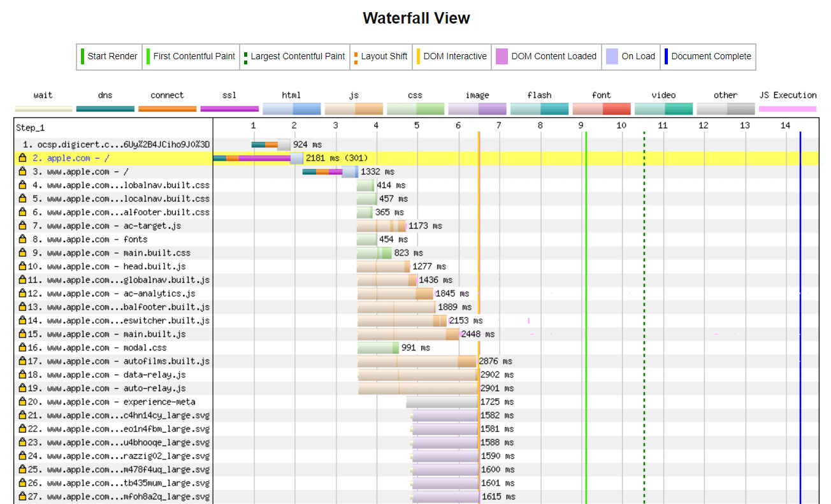The width and height of the screenshot is (831, 504).
Task: Click the css color swatch in the legend
Action: [x=415, y=109]
